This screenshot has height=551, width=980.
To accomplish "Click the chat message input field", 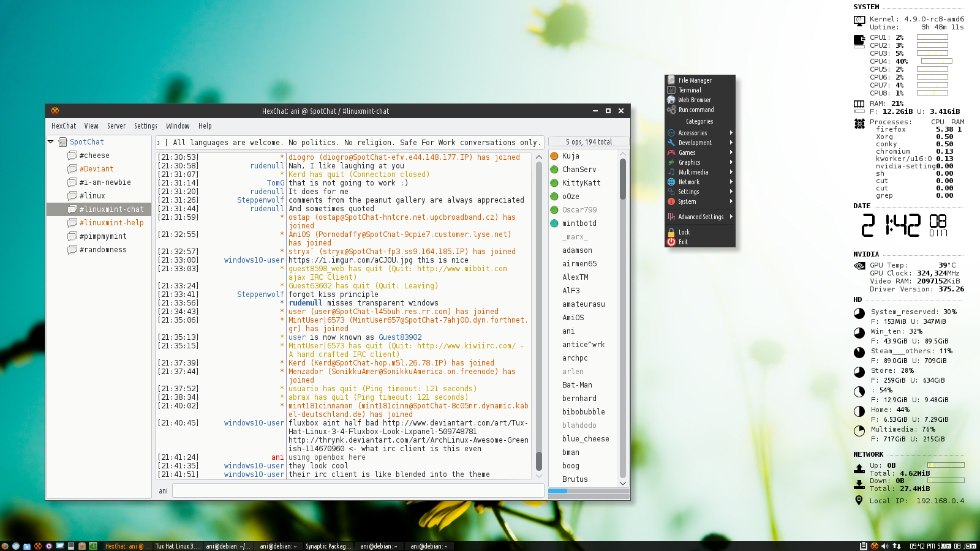I will click(x=358, y=490).
